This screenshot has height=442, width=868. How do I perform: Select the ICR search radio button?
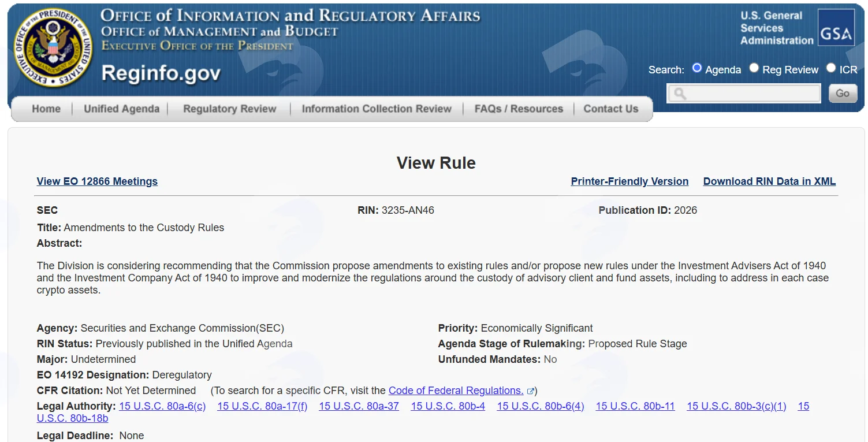830,68
